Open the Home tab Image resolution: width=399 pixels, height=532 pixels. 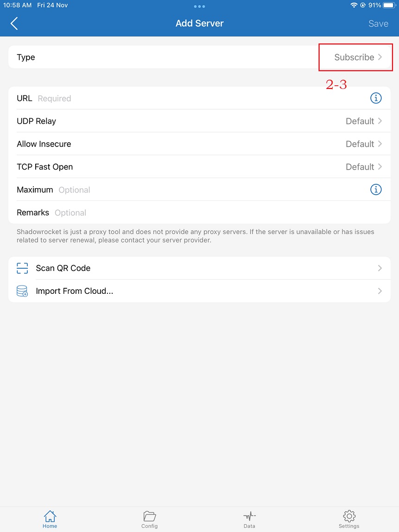click(x=50, y=519)
